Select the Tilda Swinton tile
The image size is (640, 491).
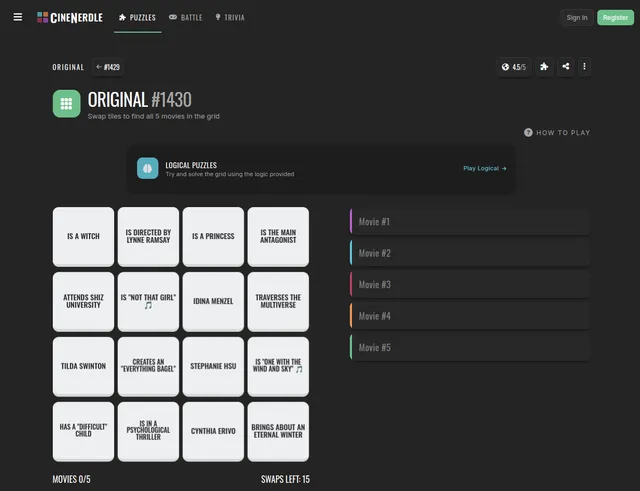(x=83, y=366)
